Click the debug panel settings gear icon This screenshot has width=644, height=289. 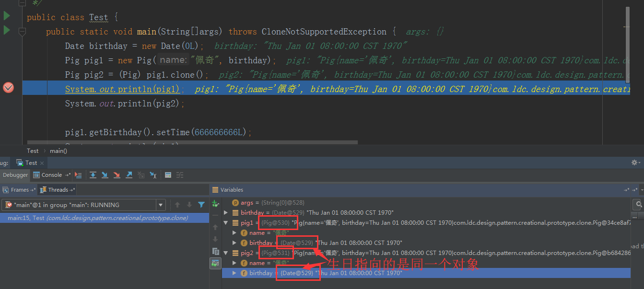click(635, 163)
